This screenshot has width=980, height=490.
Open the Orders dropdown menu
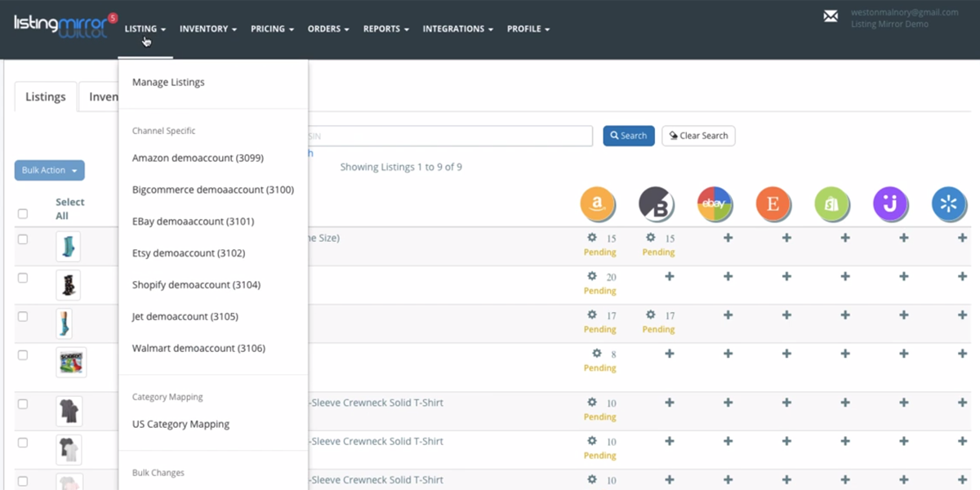[x=327, y=29]
